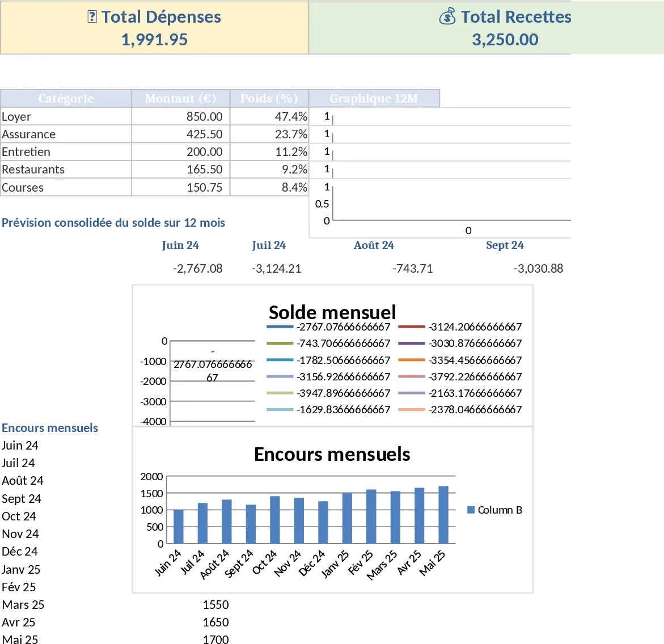This screenshot has height=644, width=664.
Task: Select the Graphique 12M column header
Action: click(x=374, y=98)
